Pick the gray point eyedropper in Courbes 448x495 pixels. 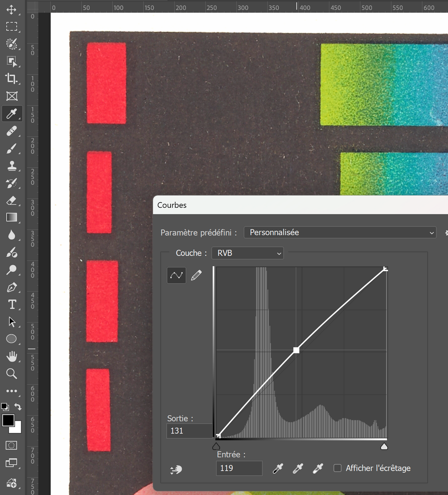tap(298, 468)
